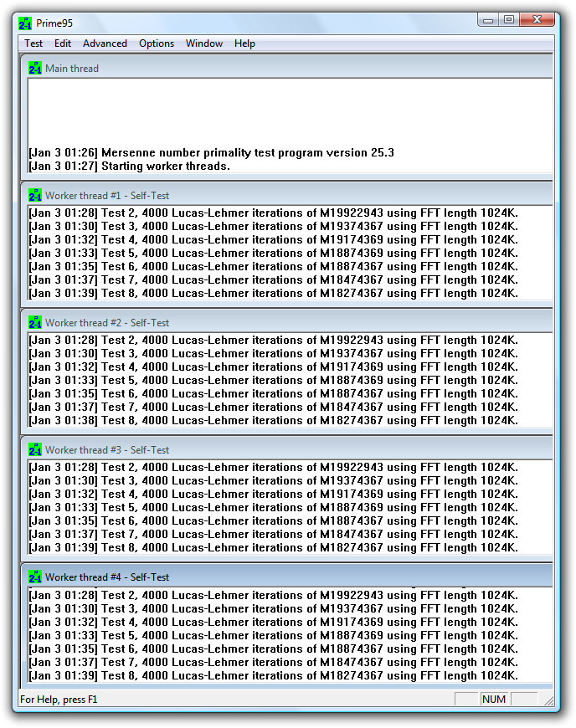Viewport: 576px width, 728px height.
Task: Click Test 6 line in Worker thread #3
Action: (x=273, y=521)
